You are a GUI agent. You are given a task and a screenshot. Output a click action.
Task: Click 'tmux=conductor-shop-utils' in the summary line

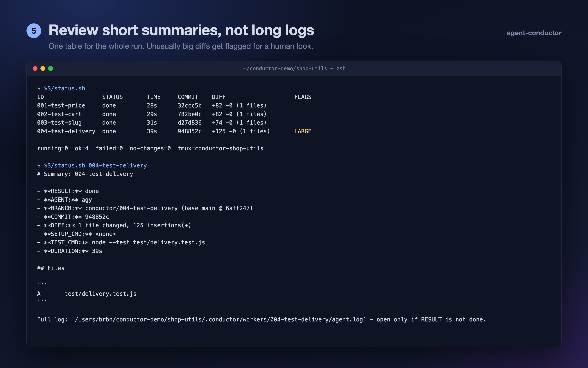click(x=220, y=148)
